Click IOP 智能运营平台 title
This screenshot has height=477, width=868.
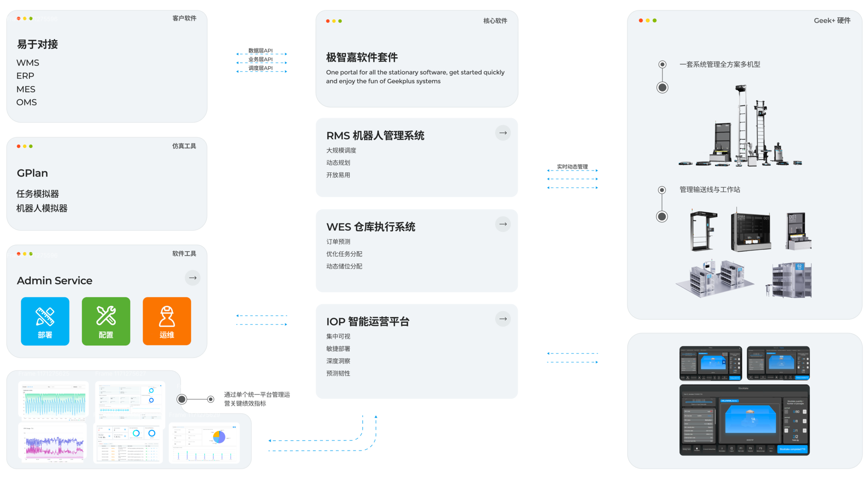(368, 322)
